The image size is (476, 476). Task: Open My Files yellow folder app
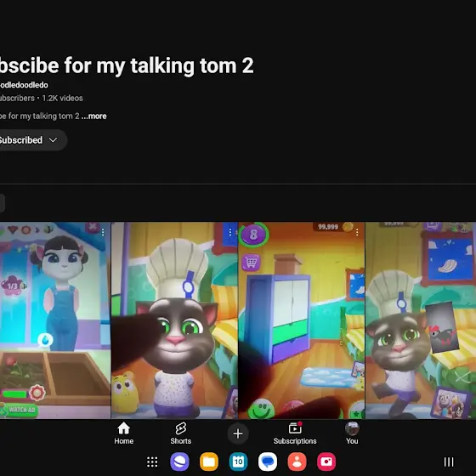209,462
